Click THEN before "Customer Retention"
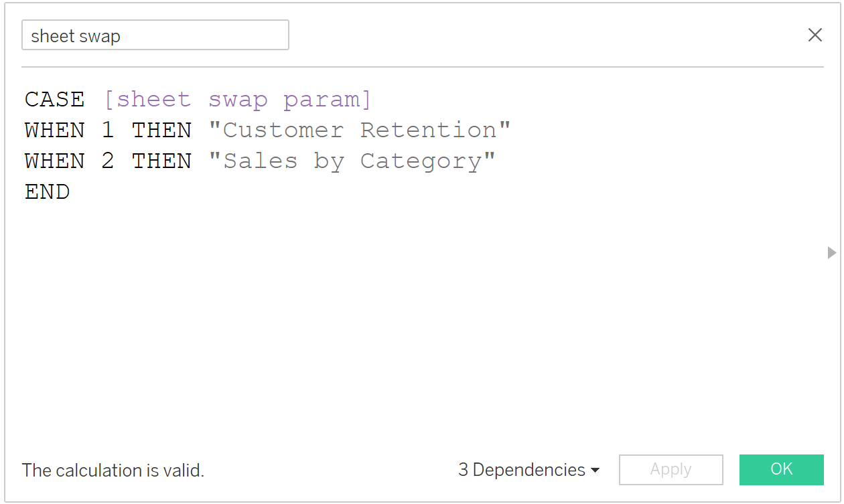This screenshot has width=844, height=504. [x=161, y=130]
